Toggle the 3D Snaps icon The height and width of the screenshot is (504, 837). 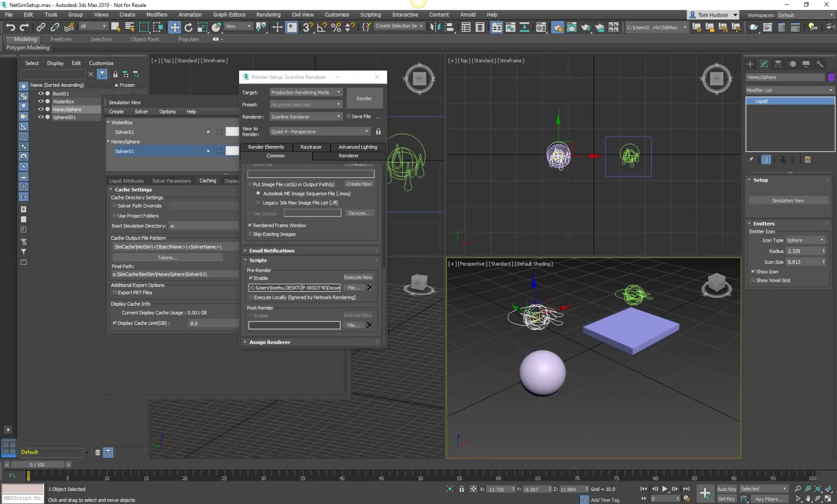coord(307,27)
